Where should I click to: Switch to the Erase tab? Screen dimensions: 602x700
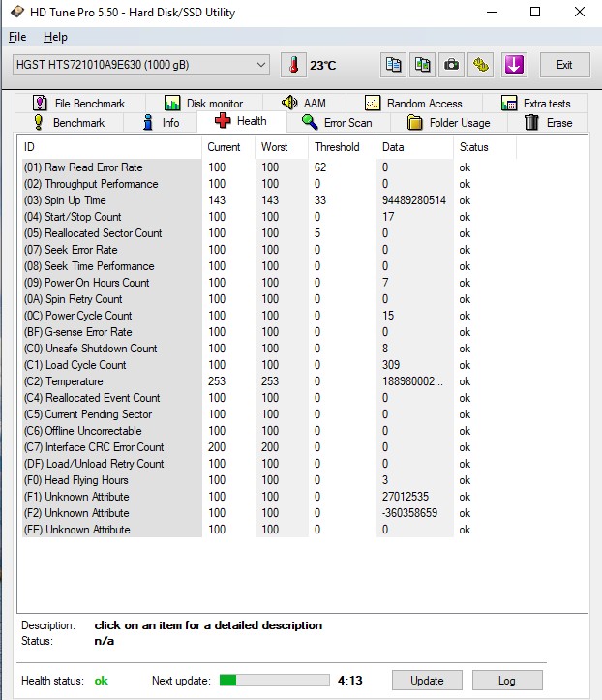click(548, 122)
